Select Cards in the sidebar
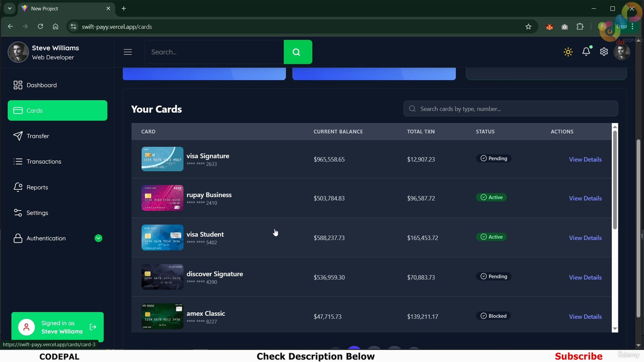 [x=57, y=111]
